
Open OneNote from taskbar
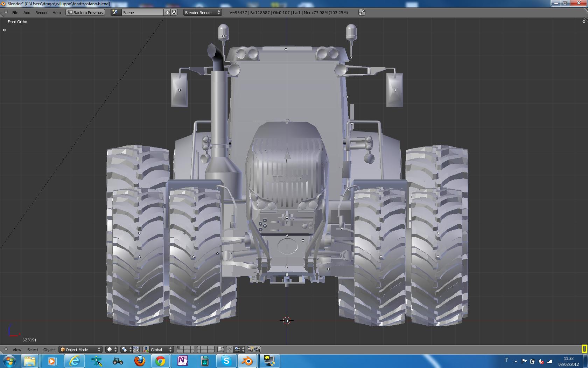click(182, 361)
